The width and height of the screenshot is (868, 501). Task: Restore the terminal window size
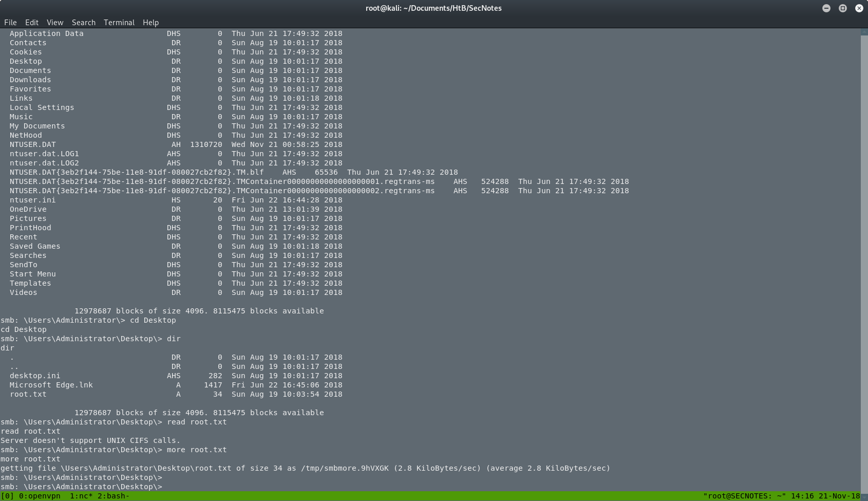[842, 8]
